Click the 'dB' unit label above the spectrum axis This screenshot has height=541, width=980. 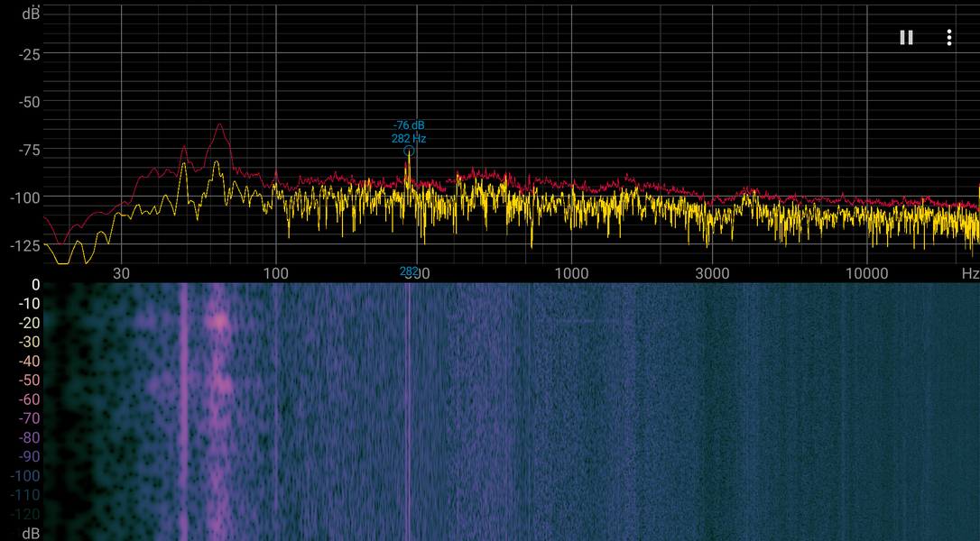tap(31, 14)
